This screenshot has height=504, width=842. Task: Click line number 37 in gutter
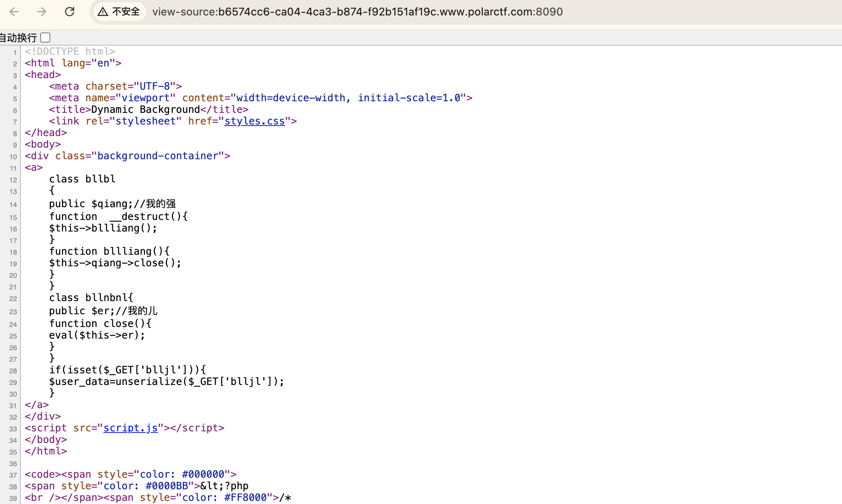13,475
